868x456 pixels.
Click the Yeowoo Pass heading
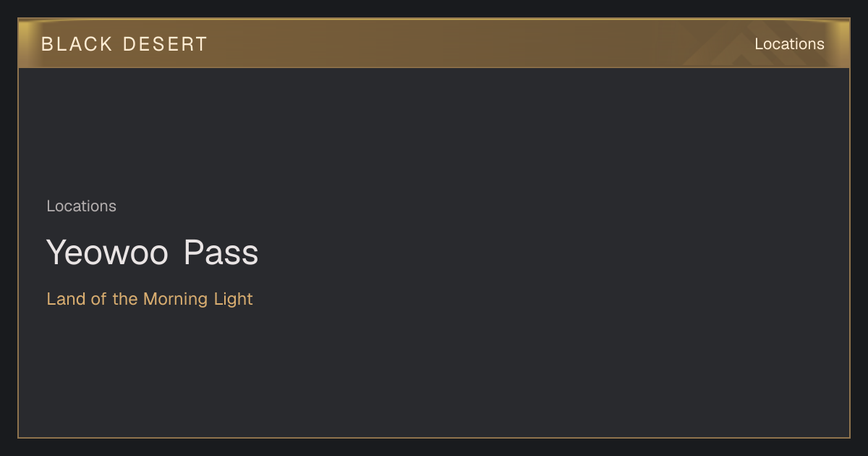tap(152, 253)
